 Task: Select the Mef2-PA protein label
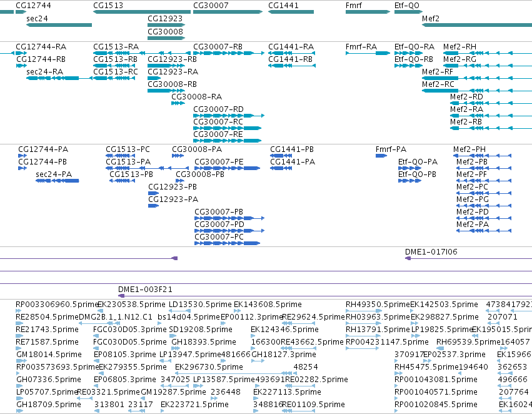pyautogui.click(x=473, y=225)
